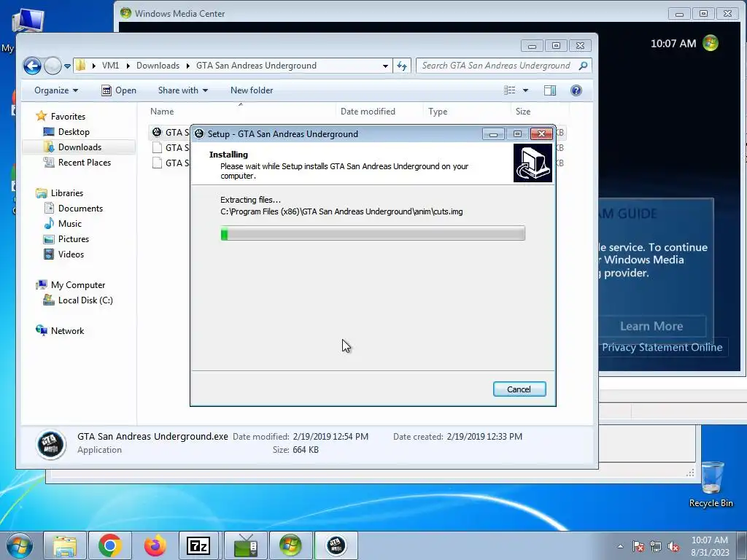Expand the view options dropdown arrow
747x560 pixels.
pos(525,90)
